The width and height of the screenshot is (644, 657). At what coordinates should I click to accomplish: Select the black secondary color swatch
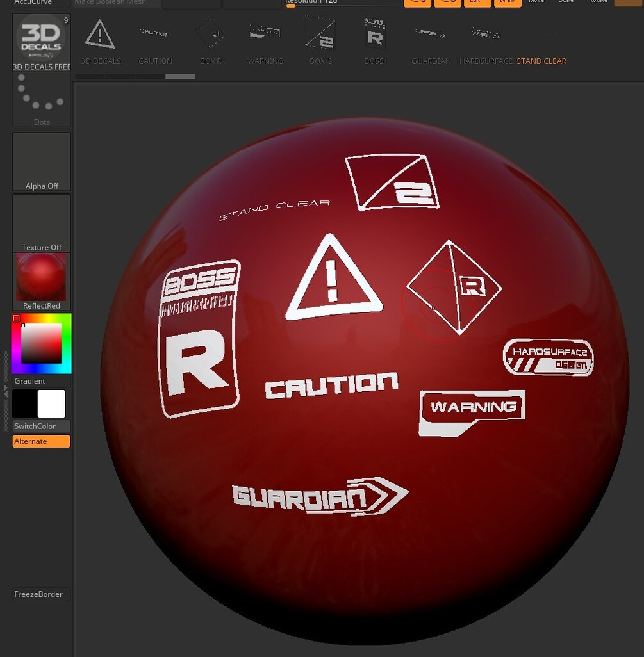[25, 403]
